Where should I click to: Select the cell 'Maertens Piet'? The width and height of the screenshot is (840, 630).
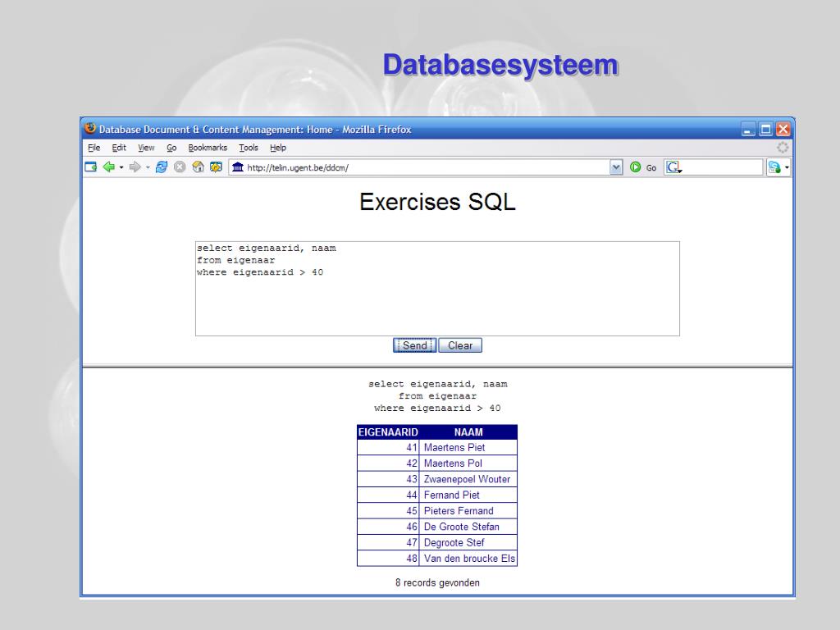click(468, 447)
